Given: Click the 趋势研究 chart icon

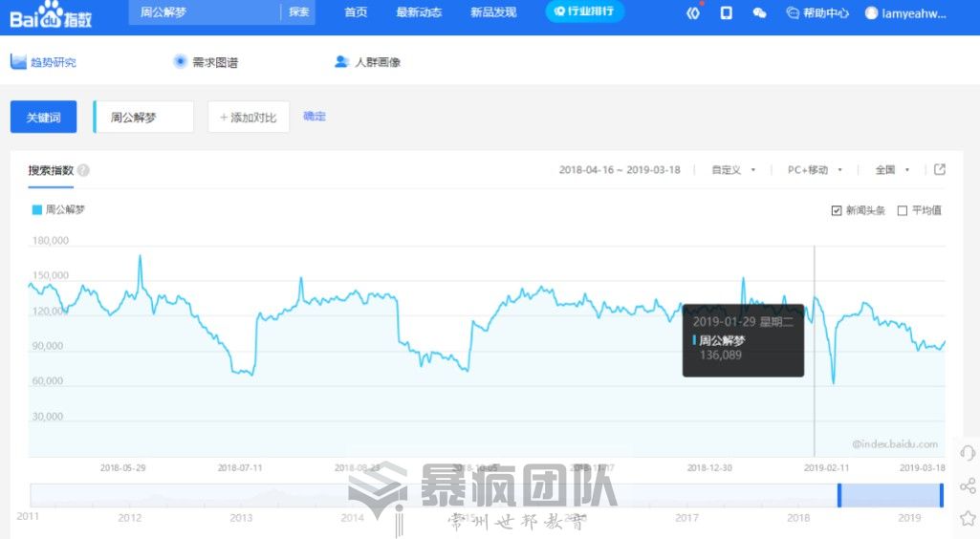Looking at the screenshot, I should coord(18,61).
